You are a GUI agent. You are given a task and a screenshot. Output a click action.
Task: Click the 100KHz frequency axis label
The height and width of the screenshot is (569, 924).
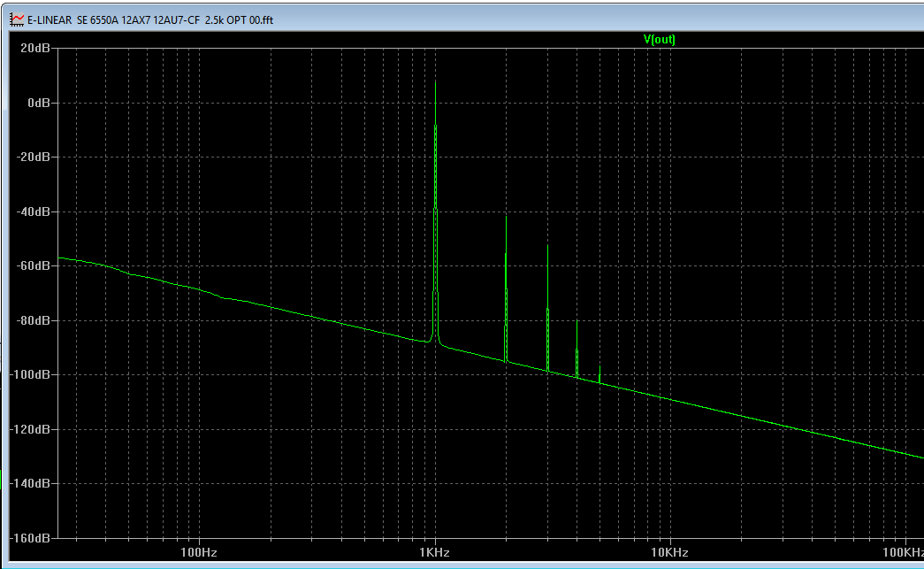(x=904, y=553)
